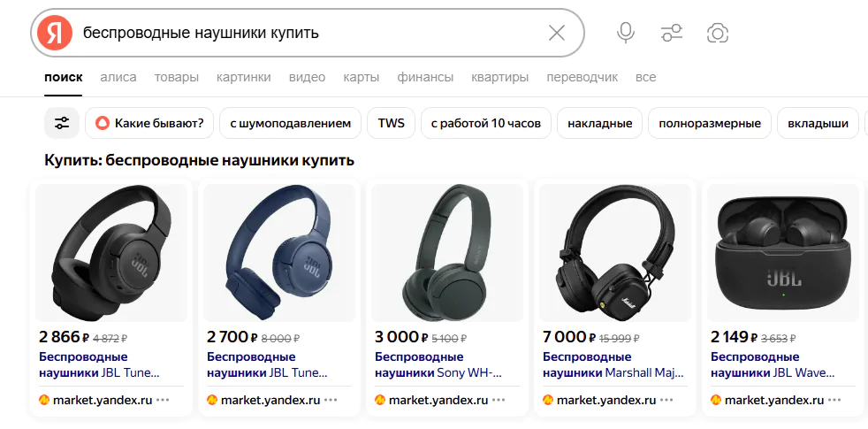Click the Marshall headphones product image

click(615, 253)
